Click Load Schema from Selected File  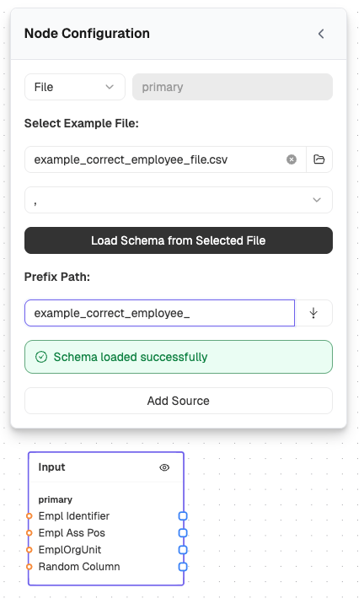179,240
